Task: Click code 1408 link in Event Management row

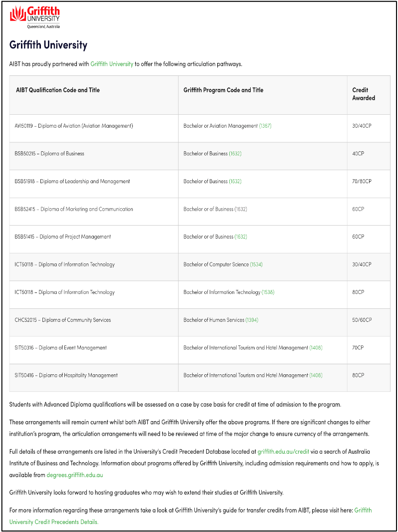Action: 316,347
